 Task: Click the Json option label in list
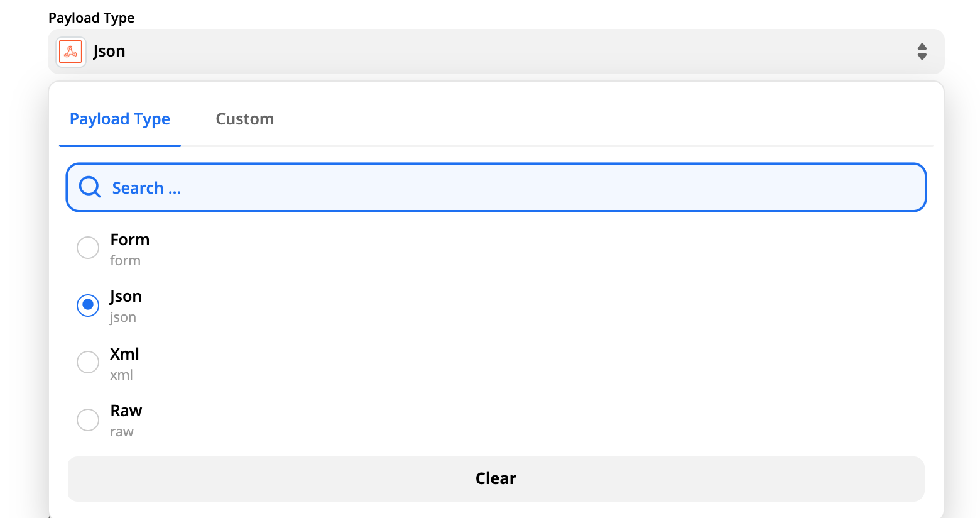[126, 297]
